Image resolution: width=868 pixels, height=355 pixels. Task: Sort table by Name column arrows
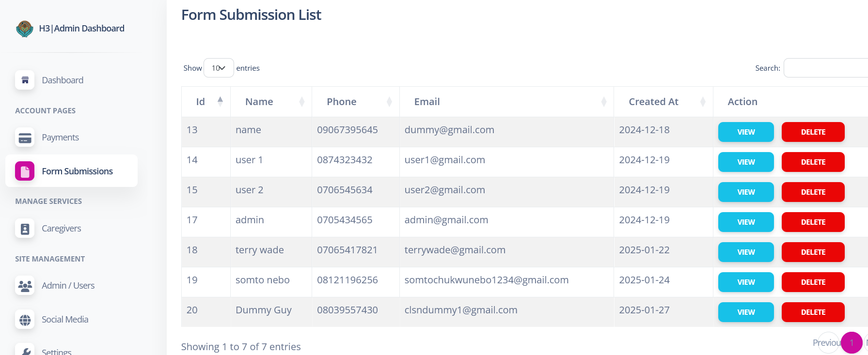pos(301,102)
